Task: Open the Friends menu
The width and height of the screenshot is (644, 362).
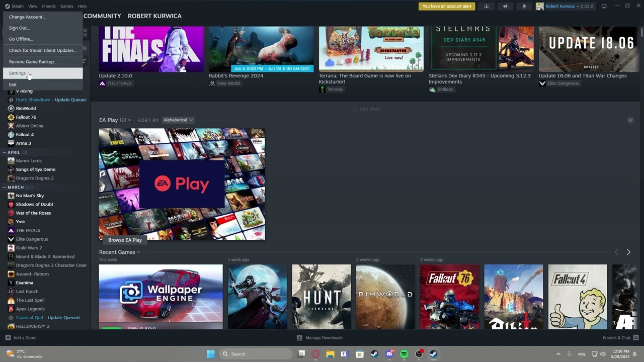Action: [x=49, y=6]
